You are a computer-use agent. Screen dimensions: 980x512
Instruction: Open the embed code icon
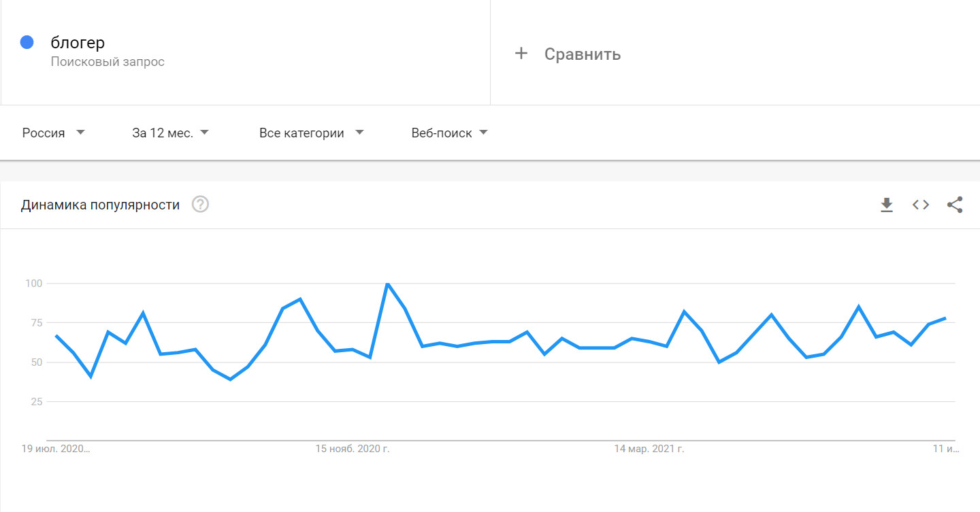[x=921, y=205]
